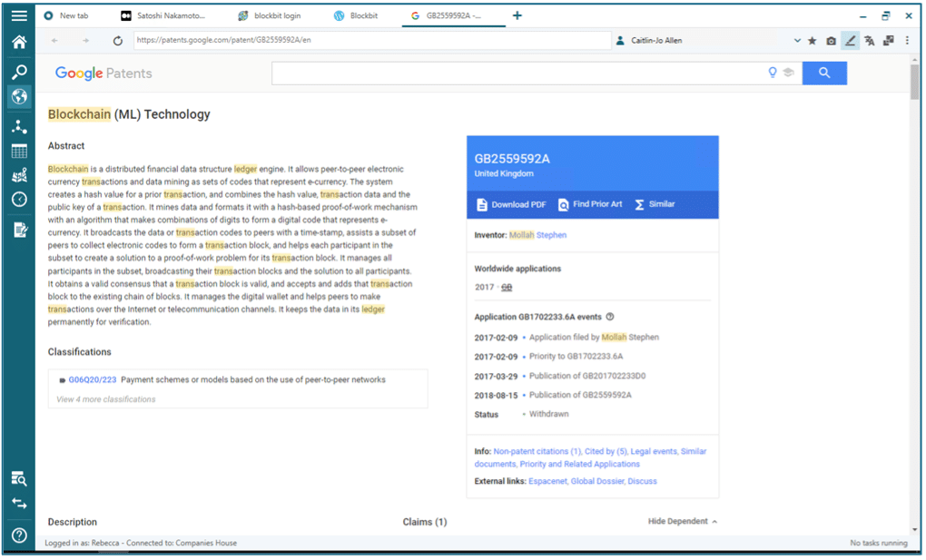Go to the Home icon in sidebar
The width and height of the screenshot is (926, 560).
(19, 42)
